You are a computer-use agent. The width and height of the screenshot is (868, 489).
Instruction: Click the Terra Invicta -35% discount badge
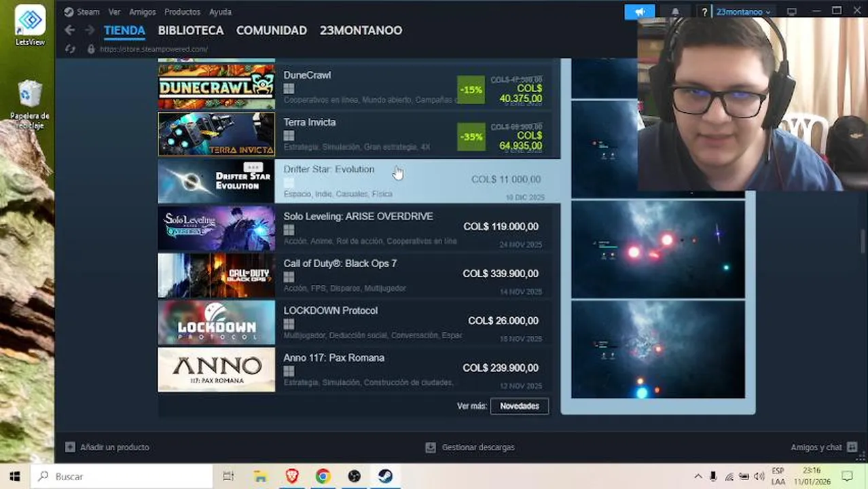471,137
